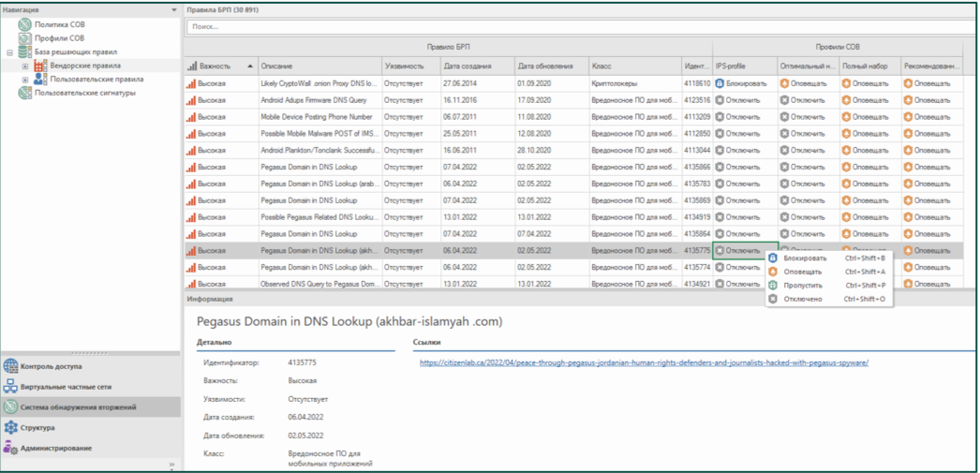
Task: Click the selected IPS-profile Отключить cell for 4135775
Action: [x=745, y=251]
